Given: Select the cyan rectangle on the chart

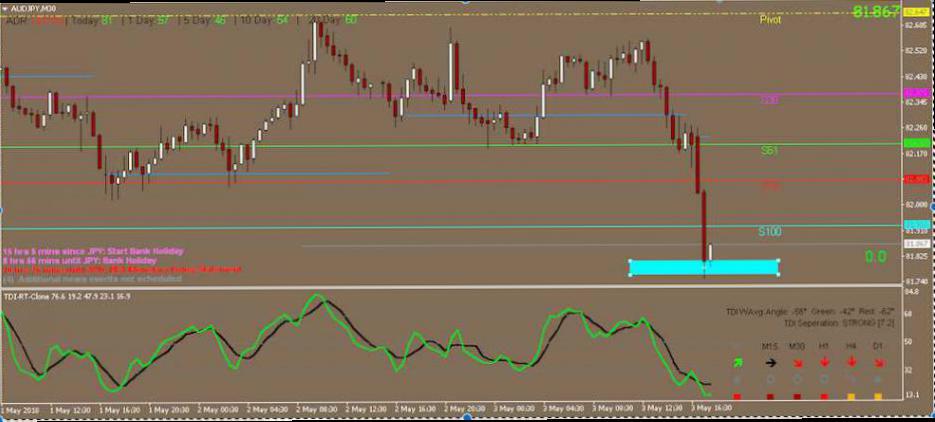Looking at the screenshot, I should tap(703, 267).
